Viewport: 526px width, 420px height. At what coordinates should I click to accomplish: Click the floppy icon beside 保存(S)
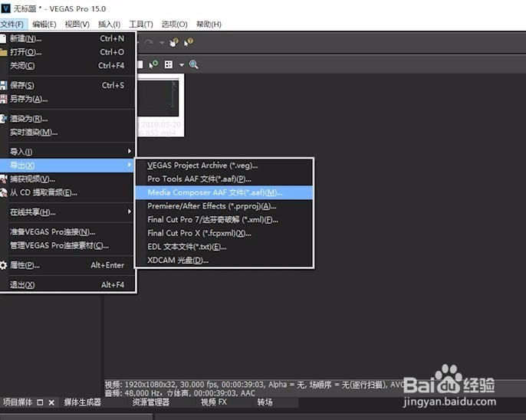3,86
